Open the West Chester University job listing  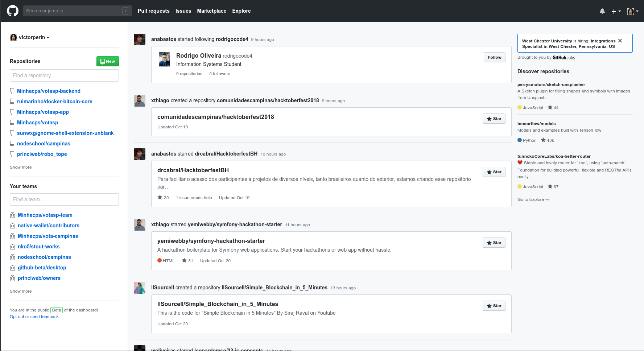coord(569,44)
